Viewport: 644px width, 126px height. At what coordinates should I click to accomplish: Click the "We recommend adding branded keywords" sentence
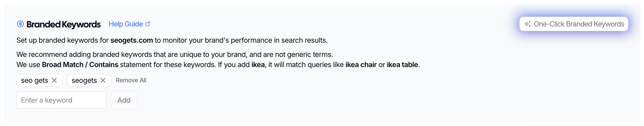point(175,55)
